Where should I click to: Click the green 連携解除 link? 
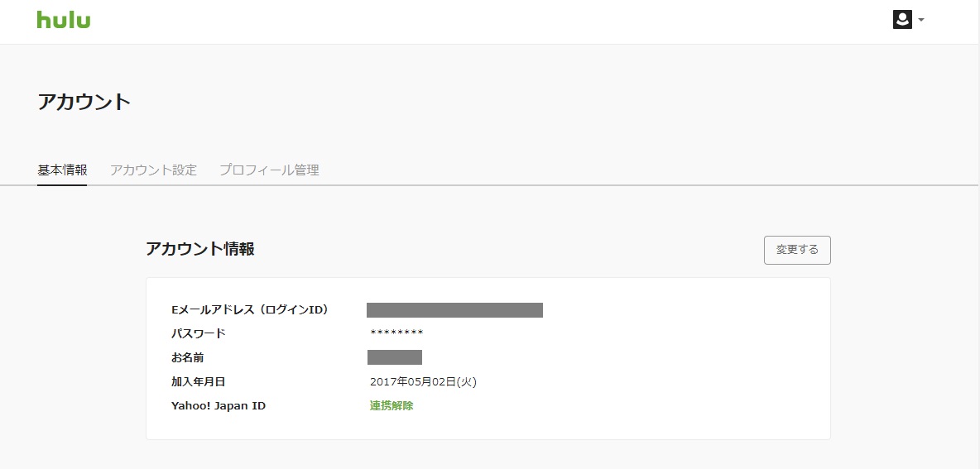(392, 406)
